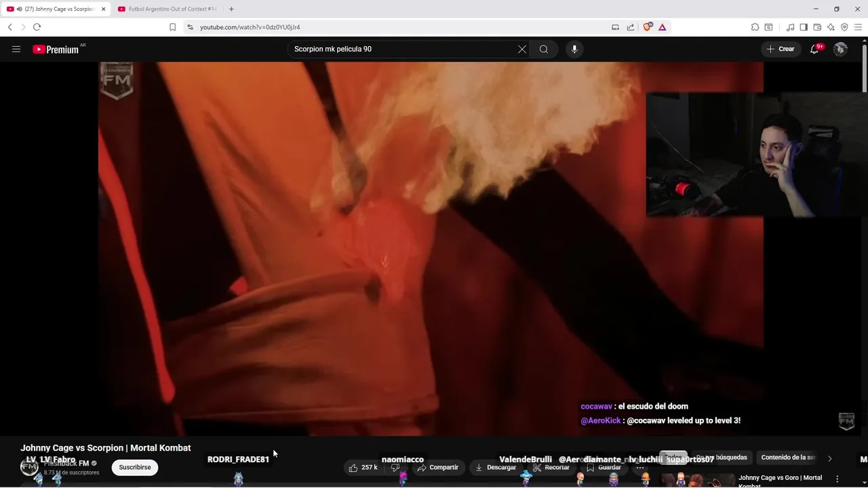Click the install app icon in address bar
This screenshot has height=488, width=868.
(615, 27)
